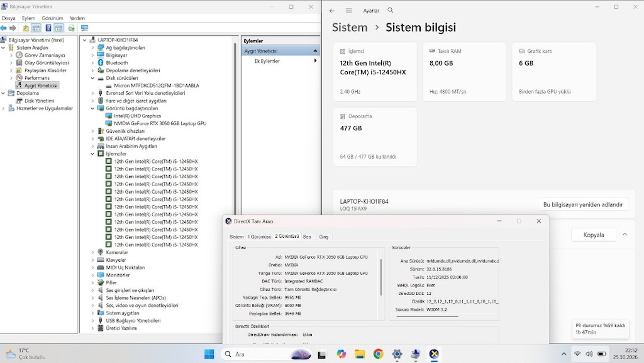Collapse the İşlemciler category
The image size is (644, 363).
[92, 154]
